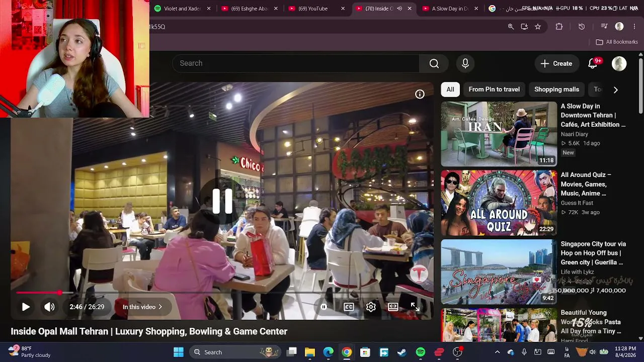Focus the YouTube Search field
The width and height of the screenshot is (644, 362).
[296, 63]
